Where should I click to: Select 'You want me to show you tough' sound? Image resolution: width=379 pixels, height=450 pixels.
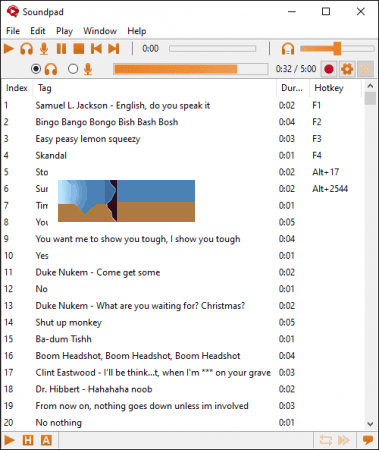[182, 239]
